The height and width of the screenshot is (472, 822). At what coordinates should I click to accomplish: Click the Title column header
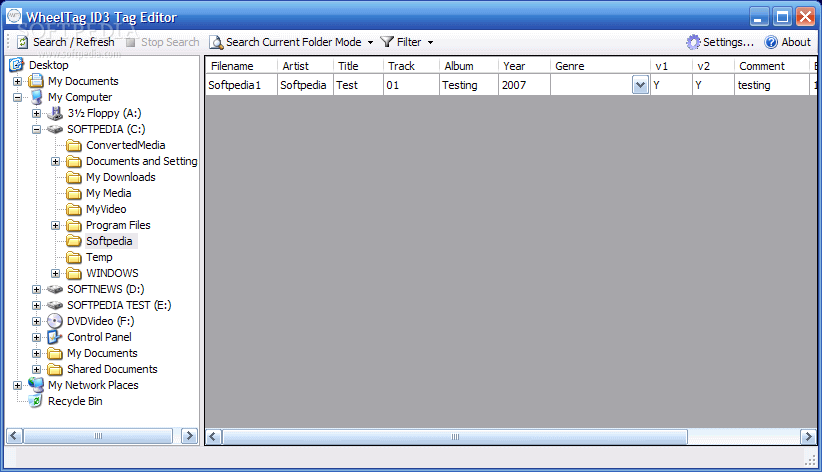coord(358,66)
